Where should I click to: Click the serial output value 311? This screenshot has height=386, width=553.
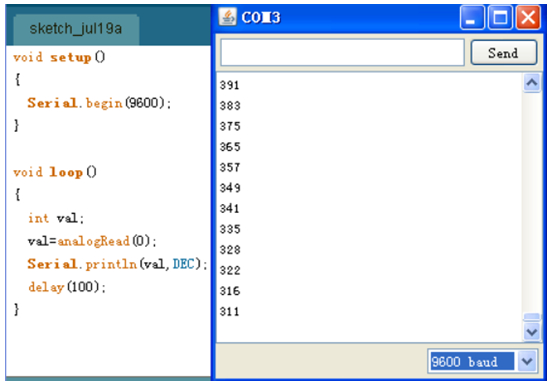tap(230, 312)
